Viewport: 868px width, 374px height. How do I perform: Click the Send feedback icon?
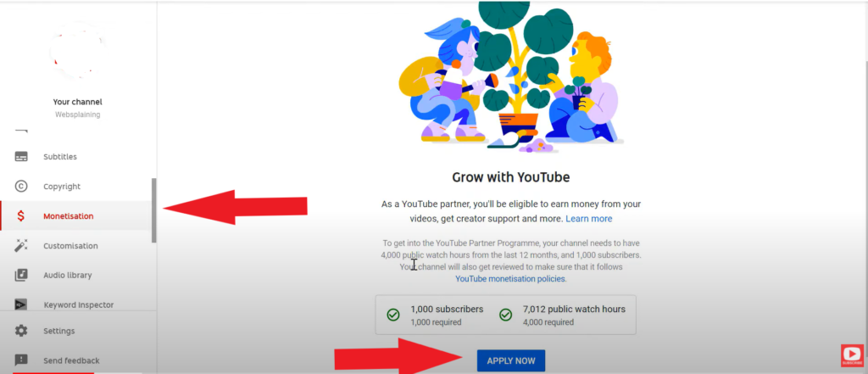coord(21,360)
